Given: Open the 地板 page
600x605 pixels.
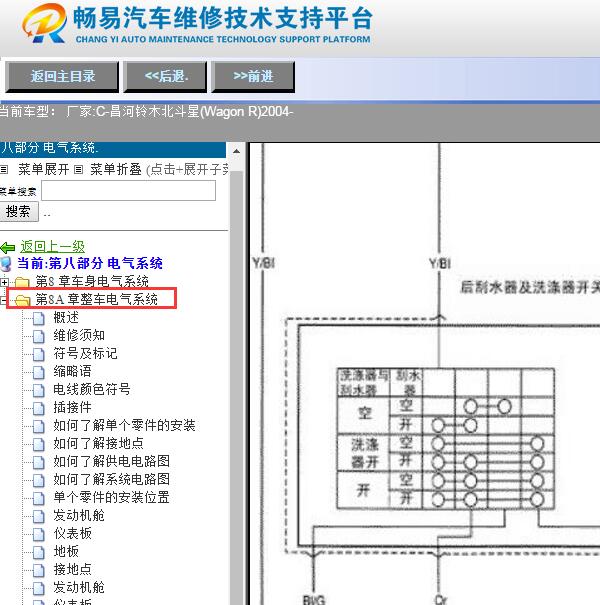Looking at the screenshot, I should click(66, 551).
